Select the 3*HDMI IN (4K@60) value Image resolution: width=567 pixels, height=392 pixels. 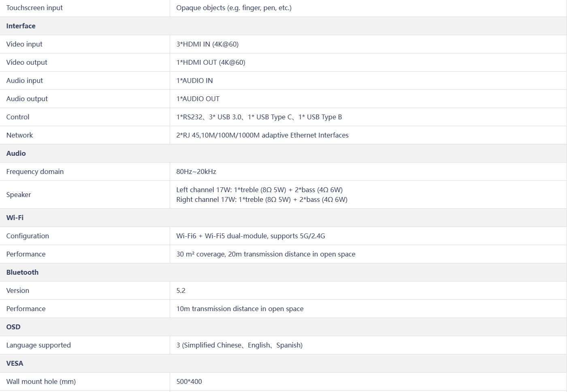pos(207,44)
